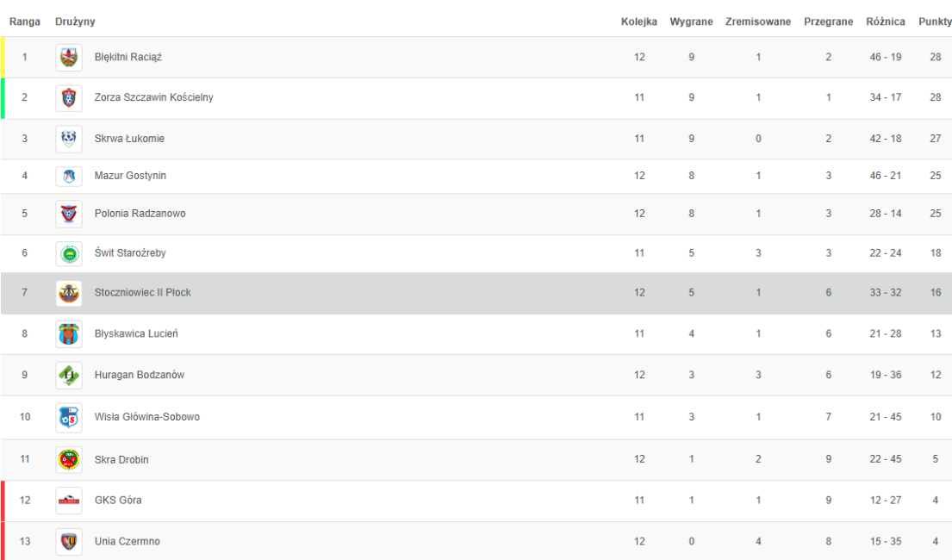The image size is (952, 560).
Task: Click the Skrwa Łukomie team logo
Action: pyautogui.click(x=69, y=139)
